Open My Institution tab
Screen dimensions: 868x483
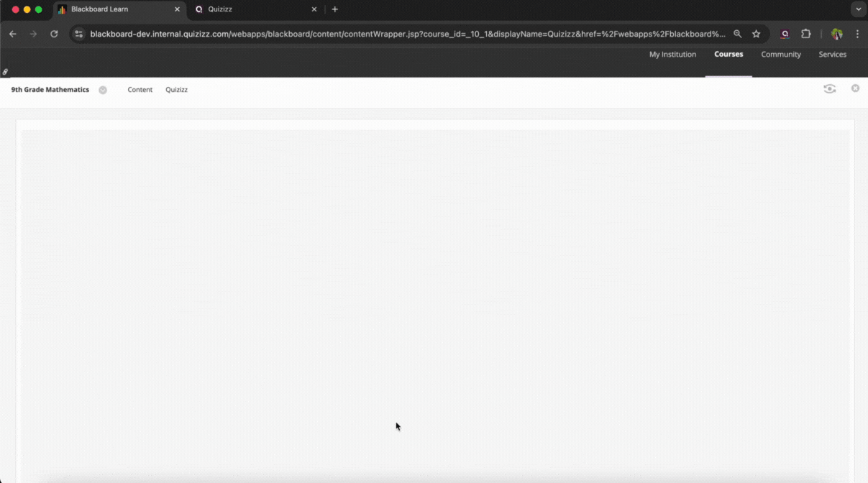[672, 55]
